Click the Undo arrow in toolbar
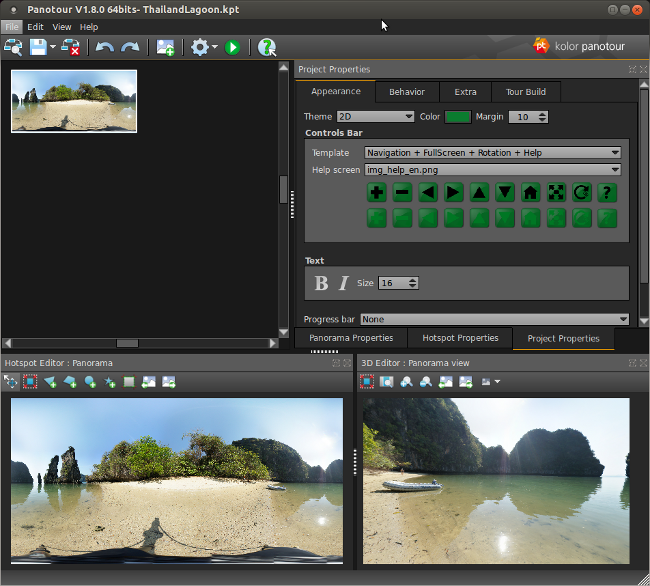The image size is (650, 586). (105, 47)
